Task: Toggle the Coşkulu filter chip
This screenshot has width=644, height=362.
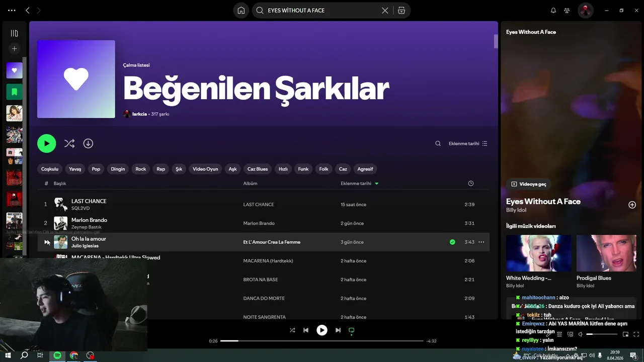Action: pos(50,169)
